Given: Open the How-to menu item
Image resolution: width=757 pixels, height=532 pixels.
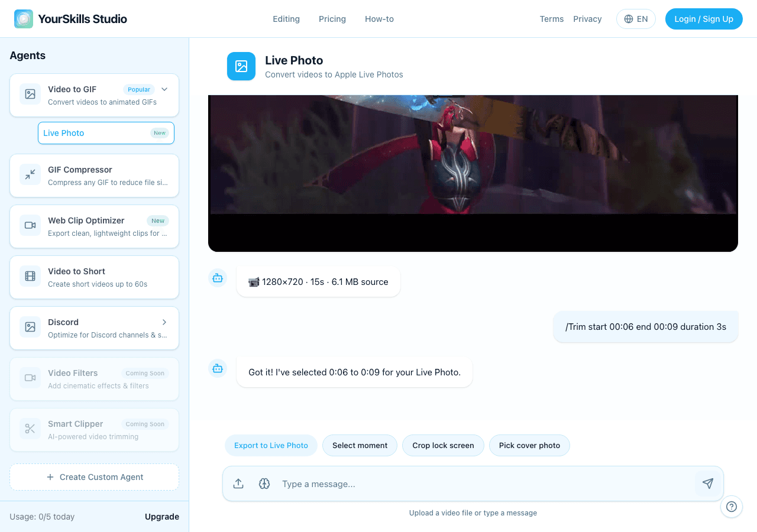Looking at the screenshot, I should click(x=379, y=19).
